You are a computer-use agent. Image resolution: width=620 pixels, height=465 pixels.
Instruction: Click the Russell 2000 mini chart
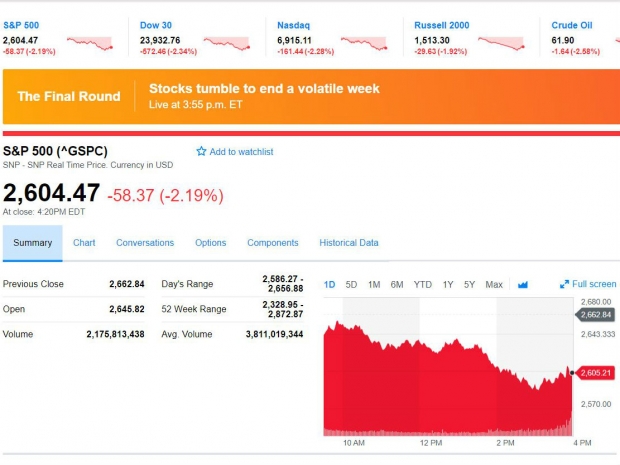(x=499, y=43)
